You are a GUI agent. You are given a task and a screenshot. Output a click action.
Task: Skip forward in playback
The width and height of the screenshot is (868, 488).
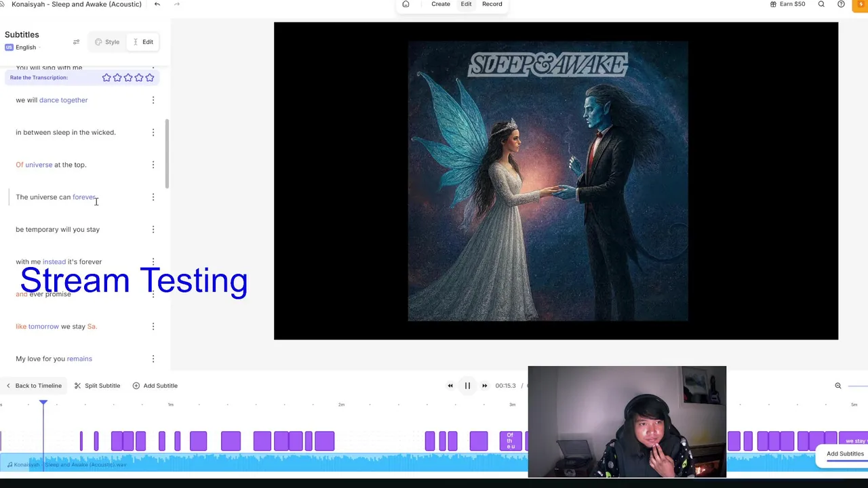coord(484,386)
